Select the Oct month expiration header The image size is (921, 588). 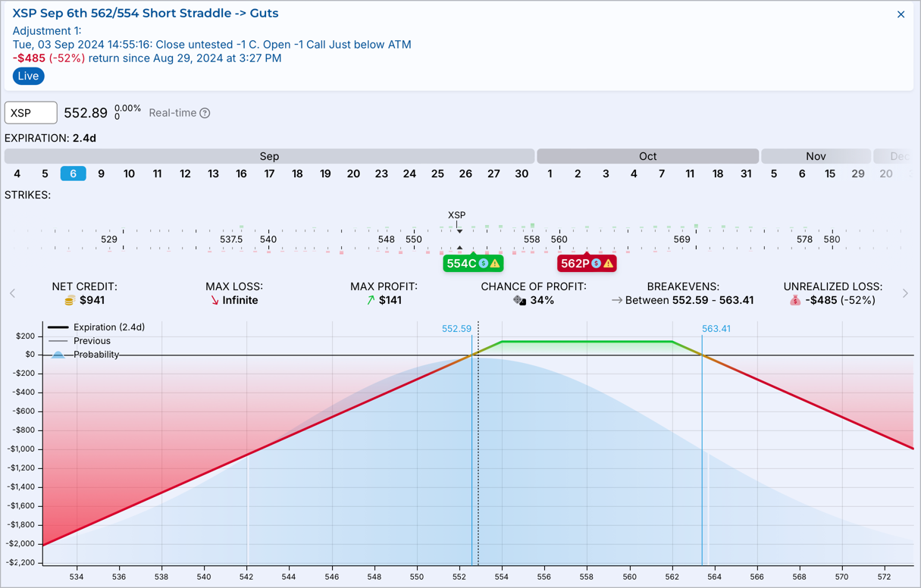coord(647,156)
